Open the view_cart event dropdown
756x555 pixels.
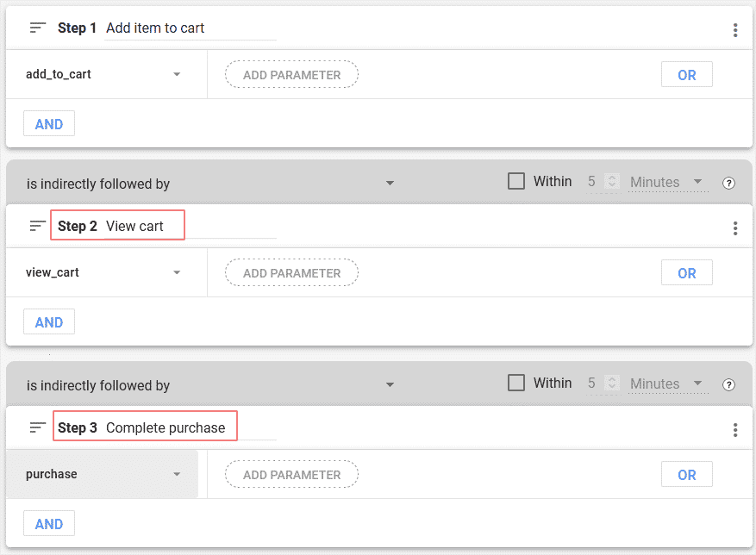click(x=103, y=273)
